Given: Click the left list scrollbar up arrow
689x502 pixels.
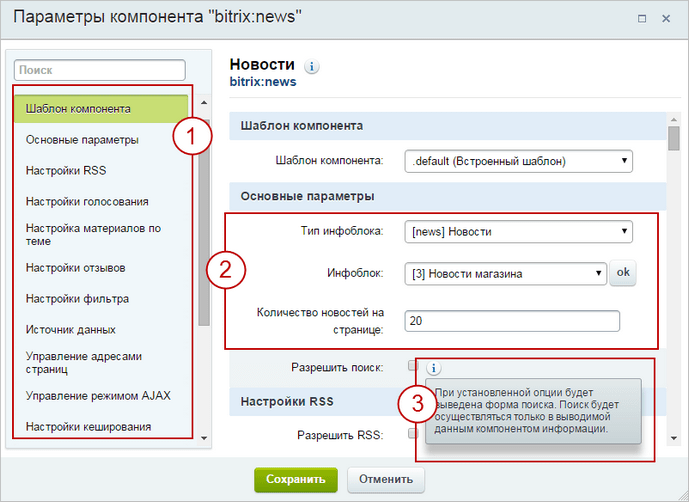Looking at the screenshot, I should (203, 102).
